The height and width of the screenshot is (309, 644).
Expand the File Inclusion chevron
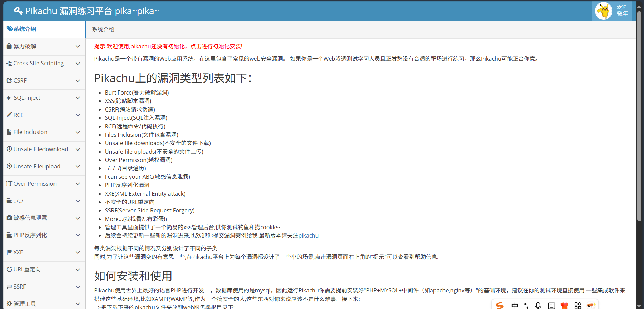[x=78, y=132]
